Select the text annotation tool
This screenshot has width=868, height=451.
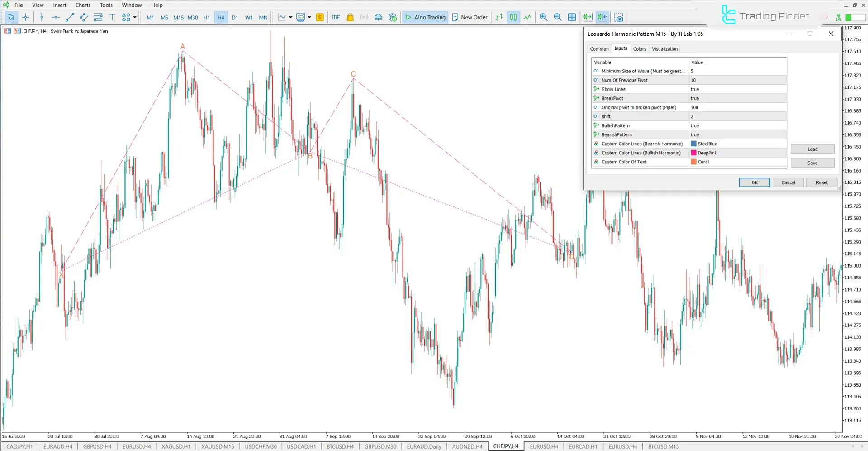112,17
